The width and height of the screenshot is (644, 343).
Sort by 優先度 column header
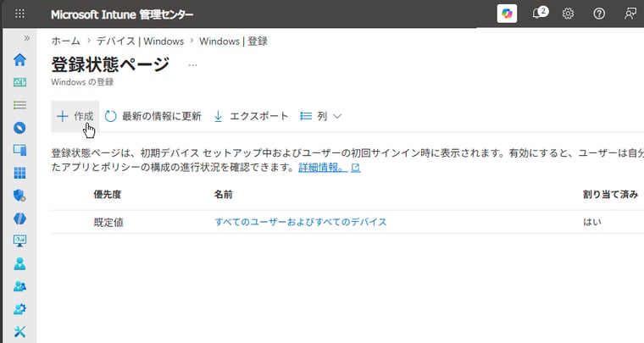(x=108, y=195)
